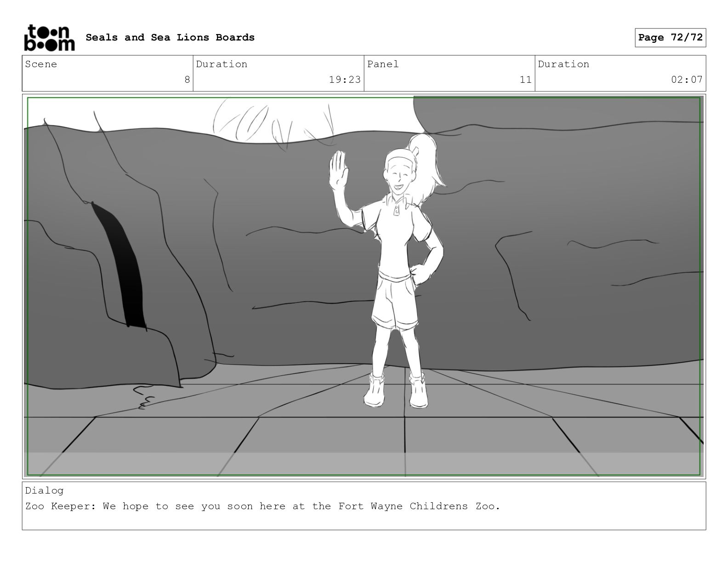
Task: Select the scene number '8'
Action: pos(187,80)
